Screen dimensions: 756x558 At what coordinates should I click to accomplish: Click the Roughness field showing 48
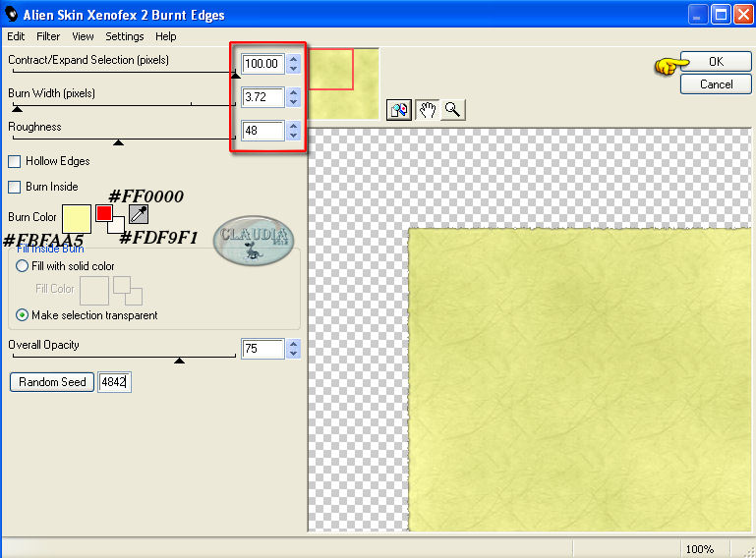pos(262,130)
